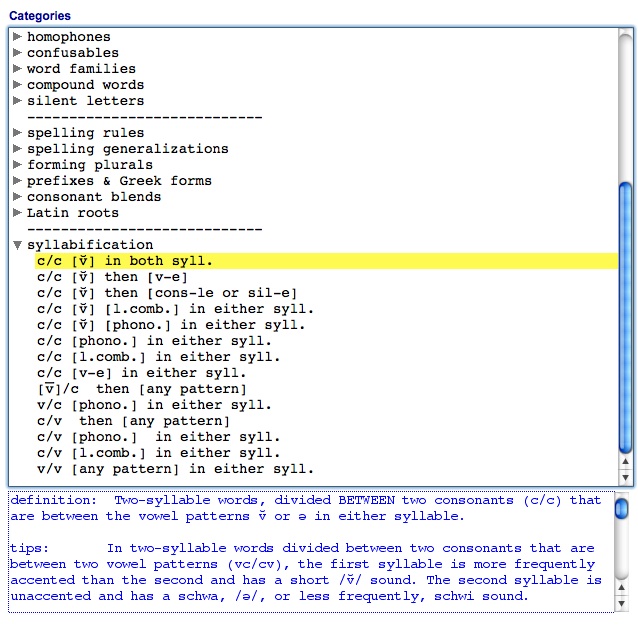Image resolution: width=638 pixels, height=625 pixels.
Task: Expand the confusables category arrow
Action: tap(17, 53)
